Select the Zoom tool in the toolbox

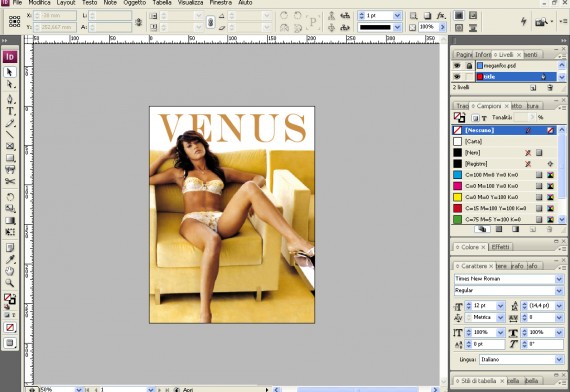(10, 283)
